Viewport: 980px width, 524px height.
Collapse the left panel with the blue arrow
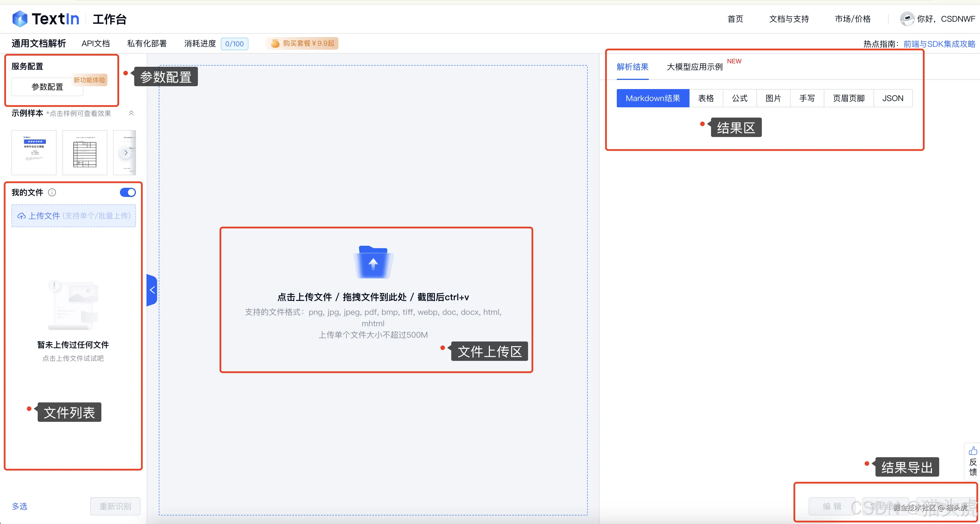[152, 290]
